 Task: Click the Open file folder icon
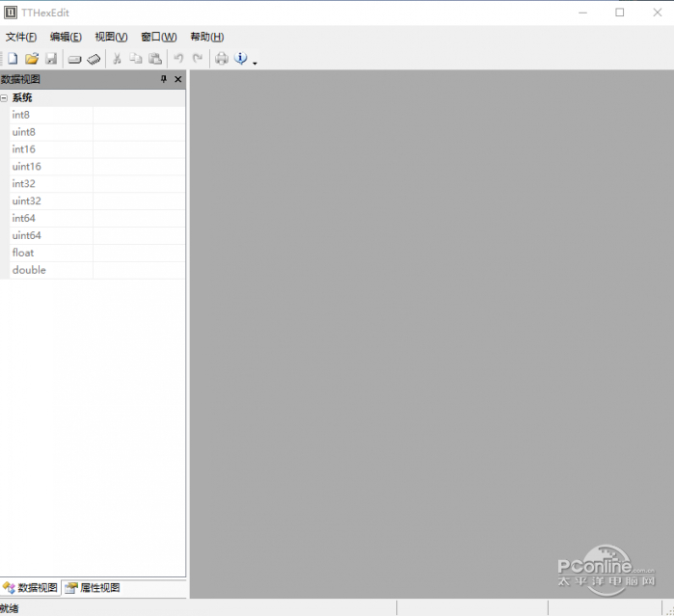pos(32,59)
